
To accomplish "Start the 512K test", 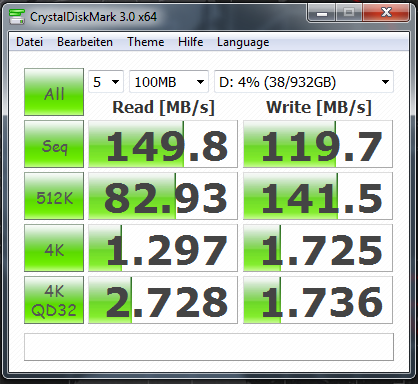I will click(x=54, y=196).
